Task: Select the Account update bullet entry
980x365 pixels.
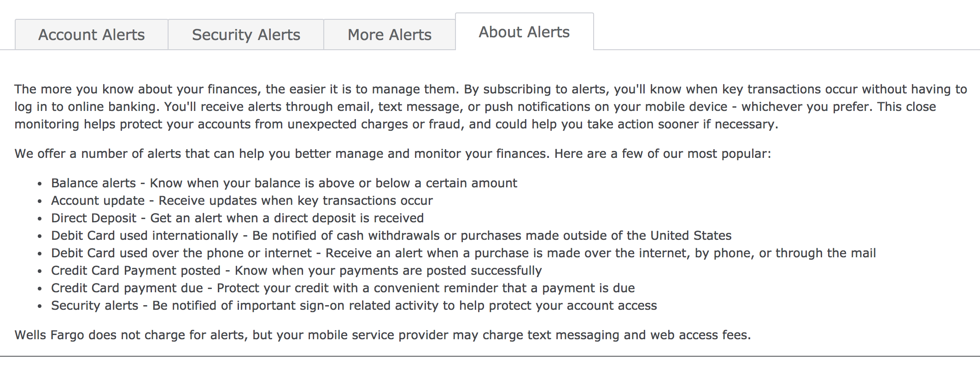Action: (x=242, y=200)
